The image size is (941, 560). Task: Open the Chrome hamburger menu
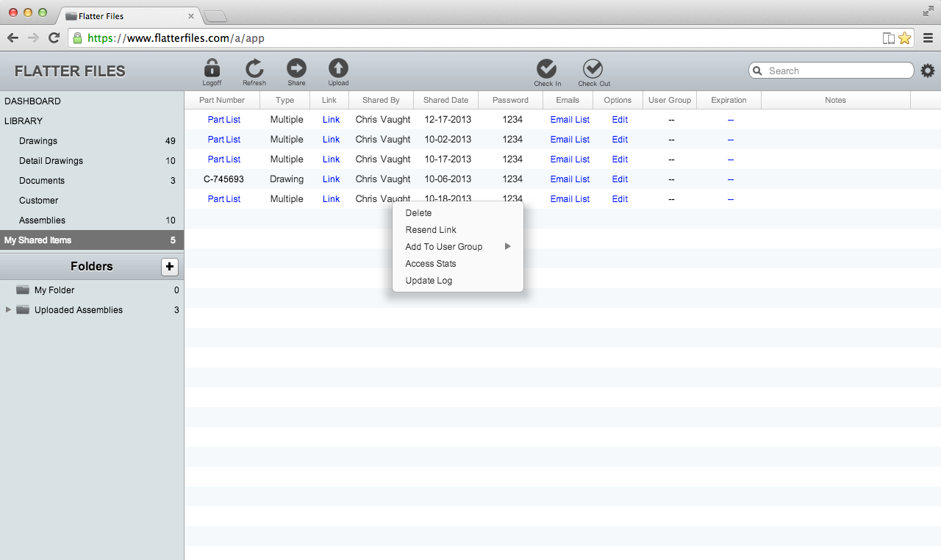click(x=928, y=38)
